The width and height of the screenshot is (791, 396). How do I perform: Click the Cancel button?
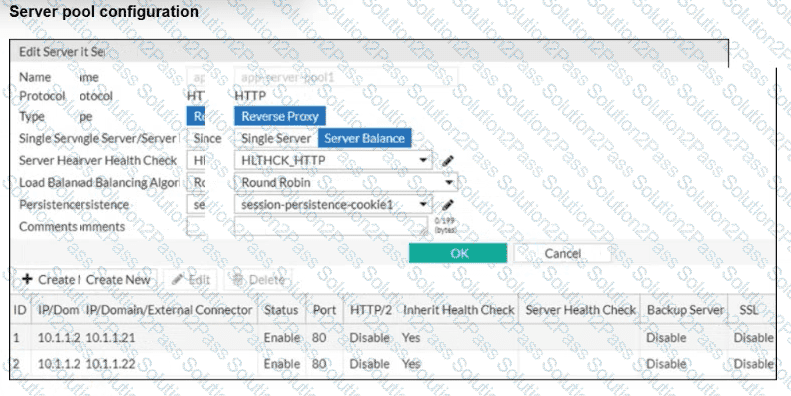tap(562, 253)
